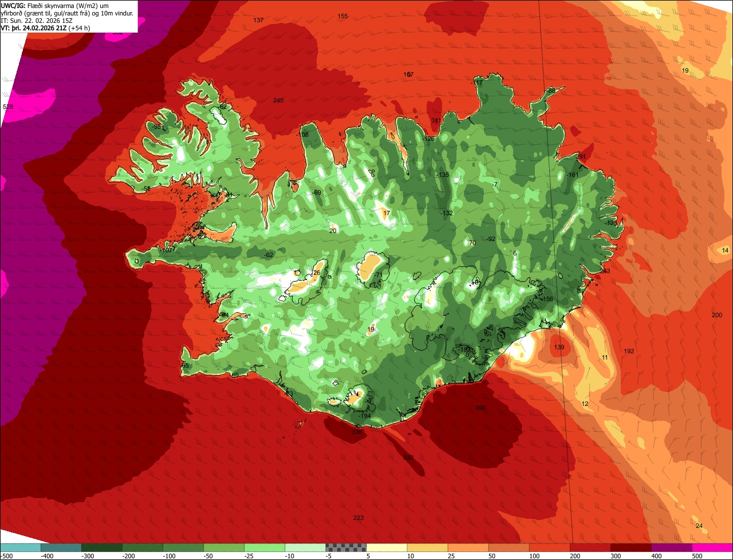Viewport: 733px width, 560px height.
Task: Click the map value '12' southeast of Iceland
Action: [x=585, y=404]
